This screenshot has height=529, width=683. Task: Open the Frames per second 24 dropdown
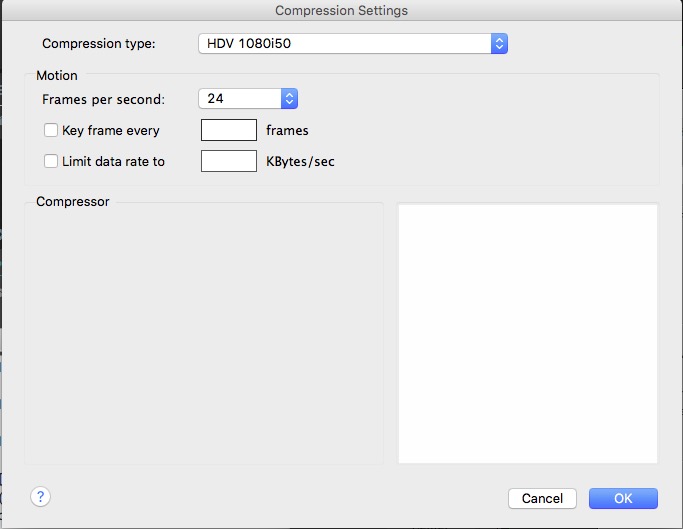[x=248, y=98]
